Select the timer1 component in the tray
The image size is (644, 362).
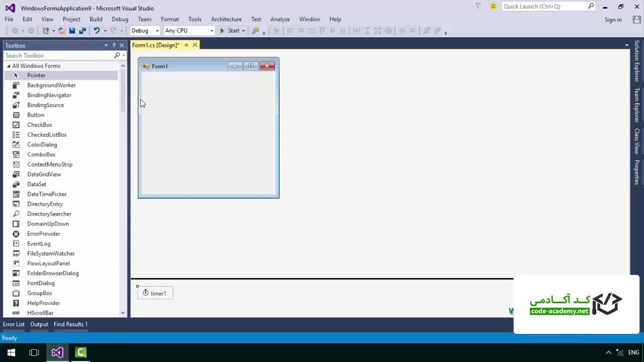tap(155, 293)
